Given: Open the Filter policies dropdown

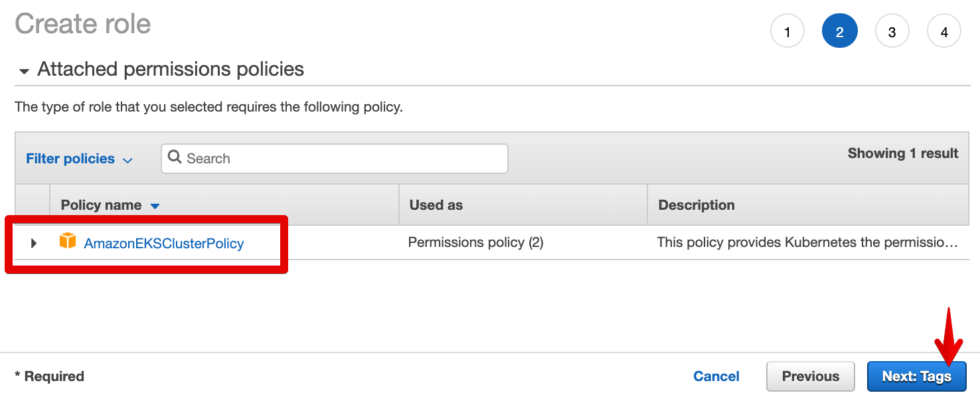Looking at the screenshot, I should [70, 159].
